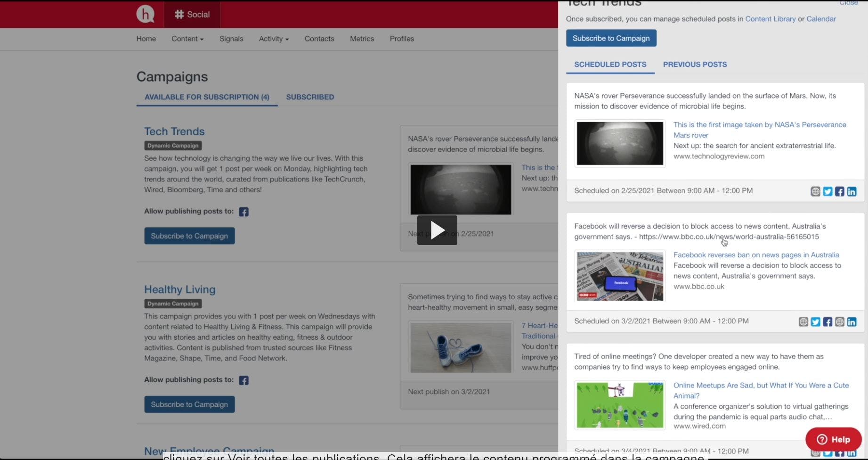Select the Scheduled Posts tab
This screenshot has width=868, height=460.
pos(610,65)
